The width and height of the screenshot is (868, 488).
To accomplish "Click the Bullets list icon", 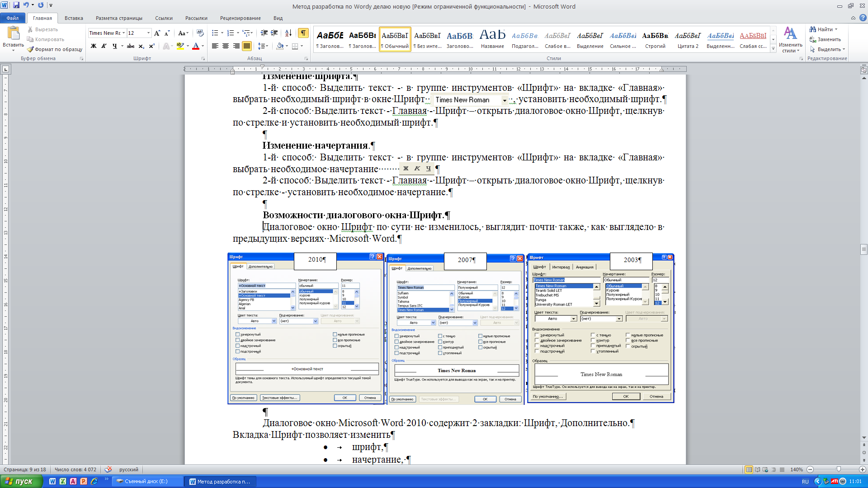I will [x=215, y=33].
